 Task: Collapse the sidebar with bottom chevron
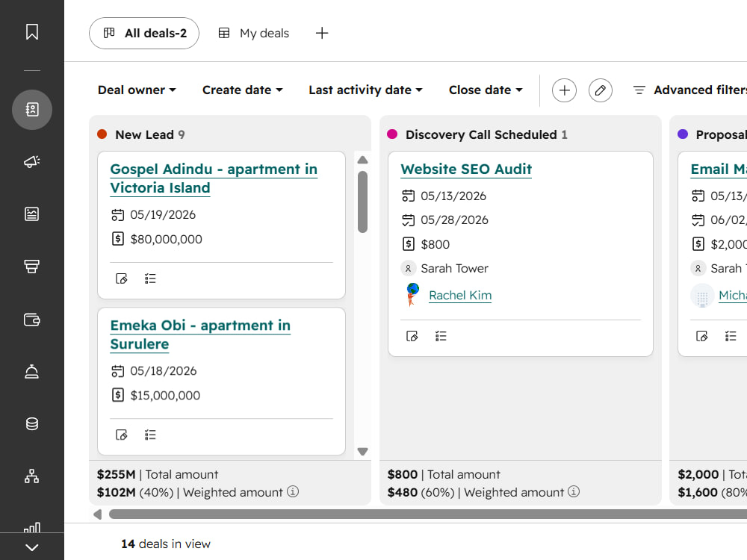point(32,547)
